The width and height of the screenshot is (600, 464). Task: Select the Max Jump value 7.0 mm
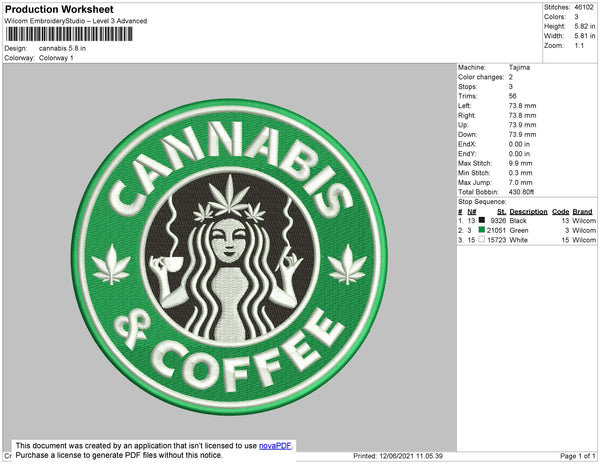(x=521, y=182)
